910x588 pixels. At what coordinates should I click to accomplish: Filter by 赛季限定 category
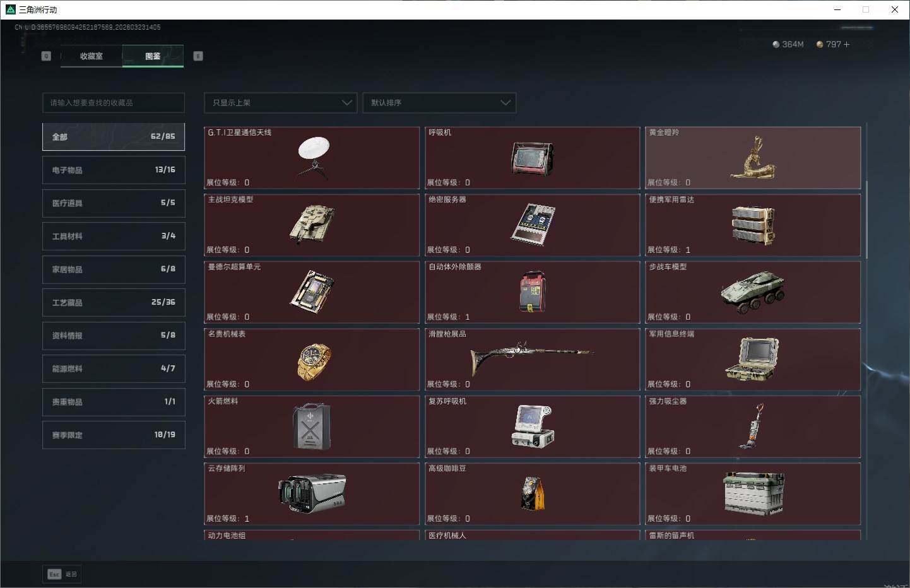point(114,435)
